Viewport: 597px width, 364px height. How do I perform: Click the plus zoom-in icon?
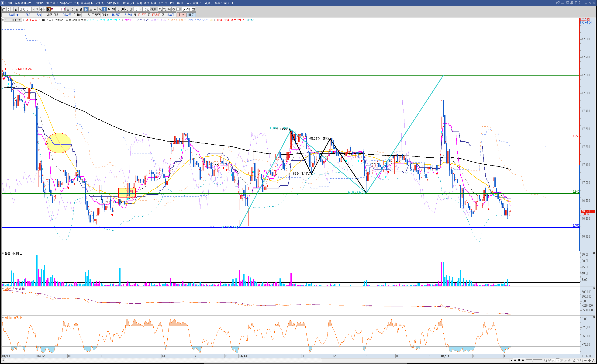pyautogui.click(x=590, y=360)
